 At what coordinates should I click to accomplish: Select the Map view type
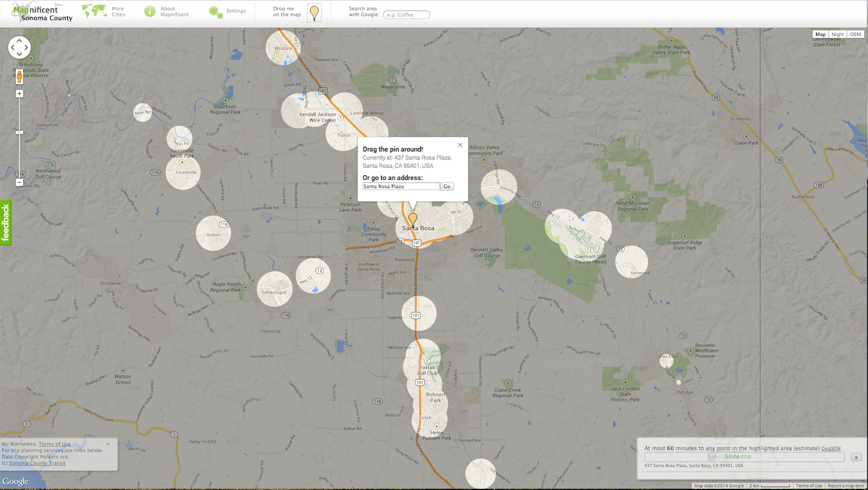820,34
